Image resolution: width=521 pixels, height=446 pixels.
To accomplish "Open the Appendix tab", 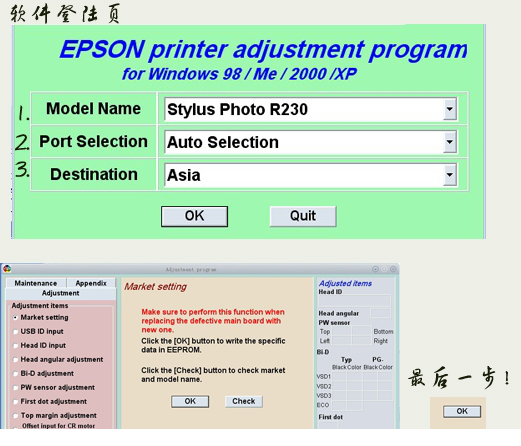I will point(91,283).
